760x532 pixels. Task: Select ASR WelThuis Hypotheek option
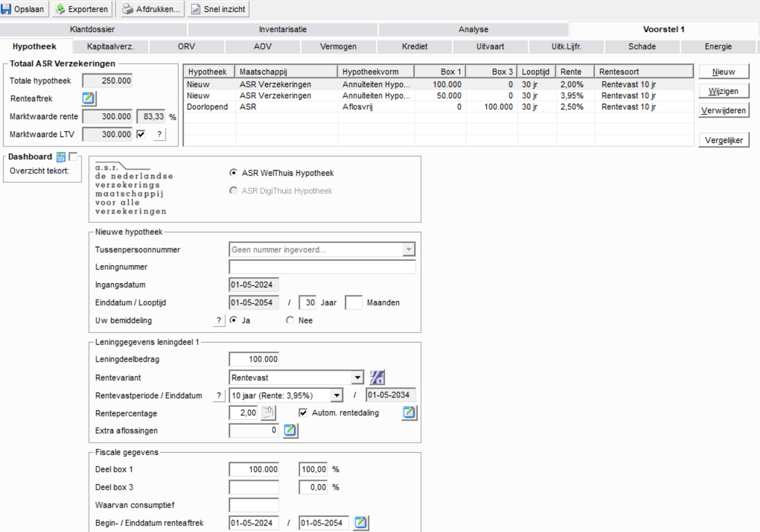click(233, 173)
